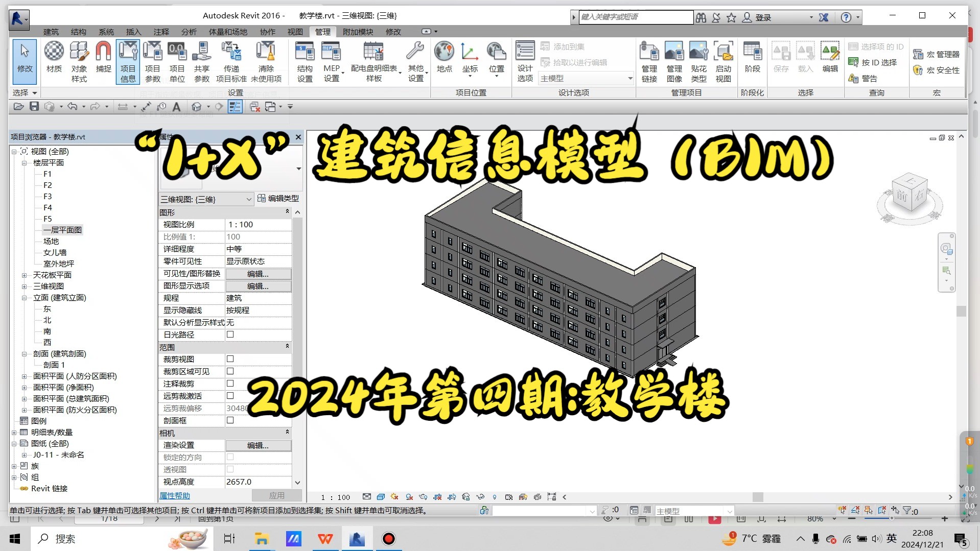Enable the 日光路径 checkbox
This screenshot has height=551, width=980.
coord(230,334)
